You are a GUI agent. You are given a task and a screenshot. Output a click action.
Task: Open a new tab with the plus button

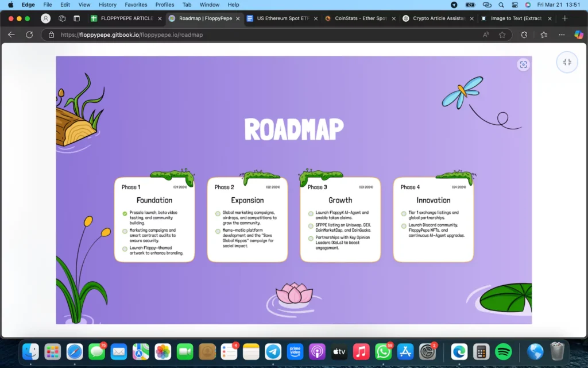[x=565, y=18]
